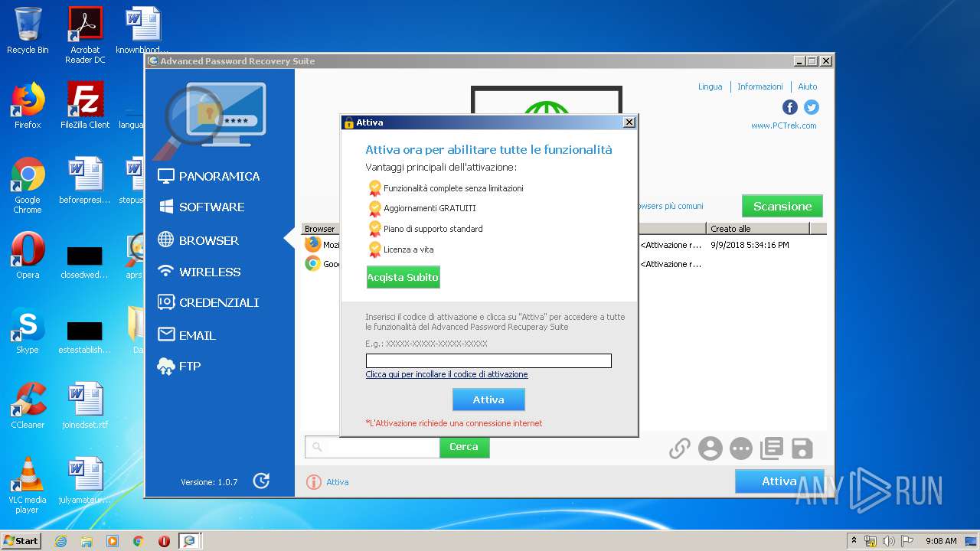The width and height of the screenshot is (980, 551).
Task: Select the Google Chrome row icon
Action: [x=312, y=264]
